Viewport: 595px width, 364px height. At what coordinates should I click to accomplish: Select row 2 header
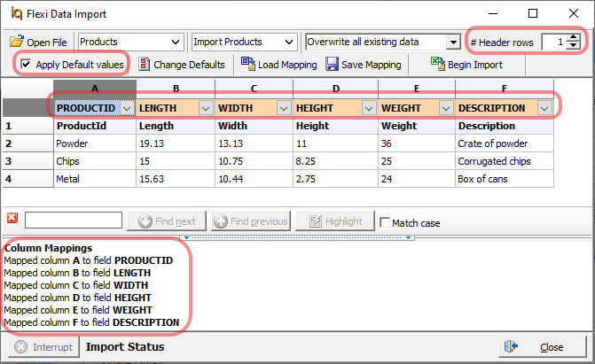27,143
